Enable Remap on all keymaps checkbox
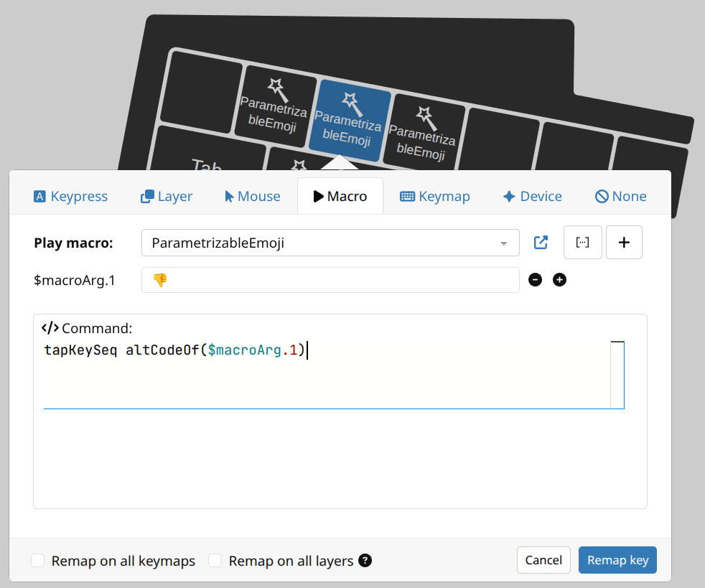705x588 pixels. (x=39, y=561)
